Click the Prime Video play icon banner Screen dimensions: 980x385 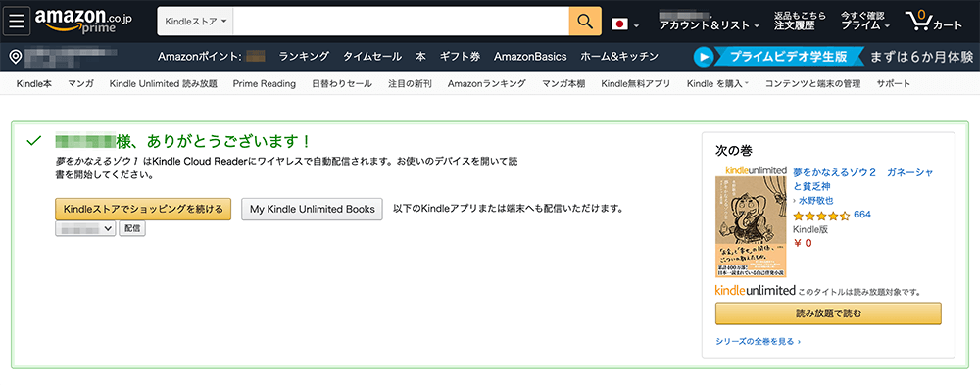(x=704, y=57)
